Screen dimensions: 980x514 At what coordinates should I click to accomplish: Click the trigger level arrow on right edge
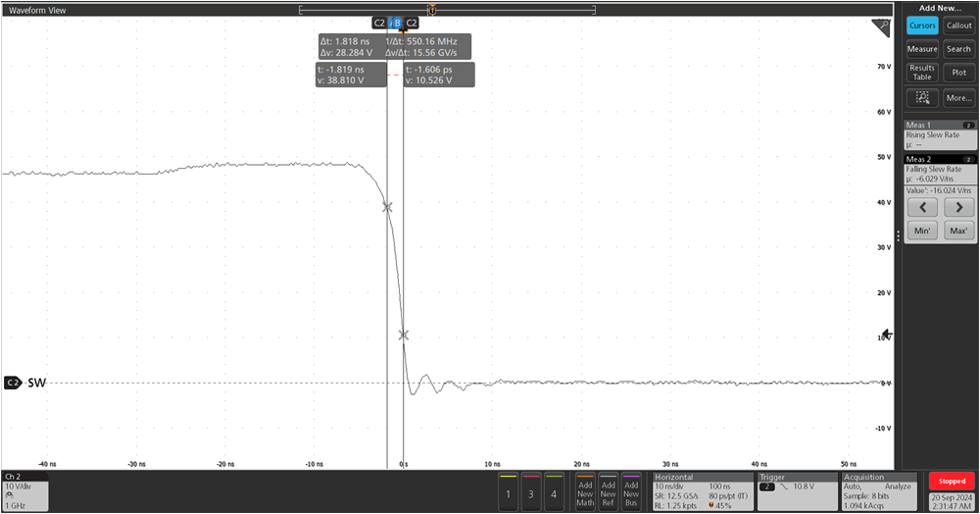(886, 334)
